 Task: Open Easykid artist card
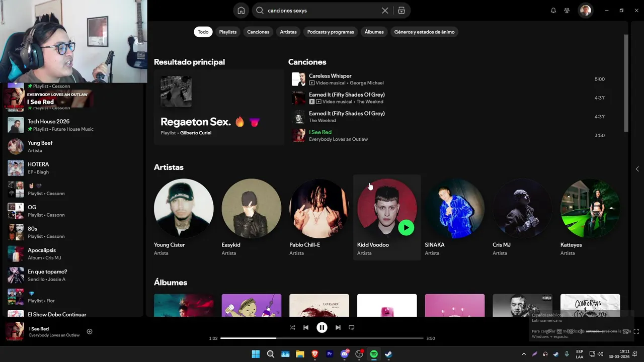coord(252,217)
